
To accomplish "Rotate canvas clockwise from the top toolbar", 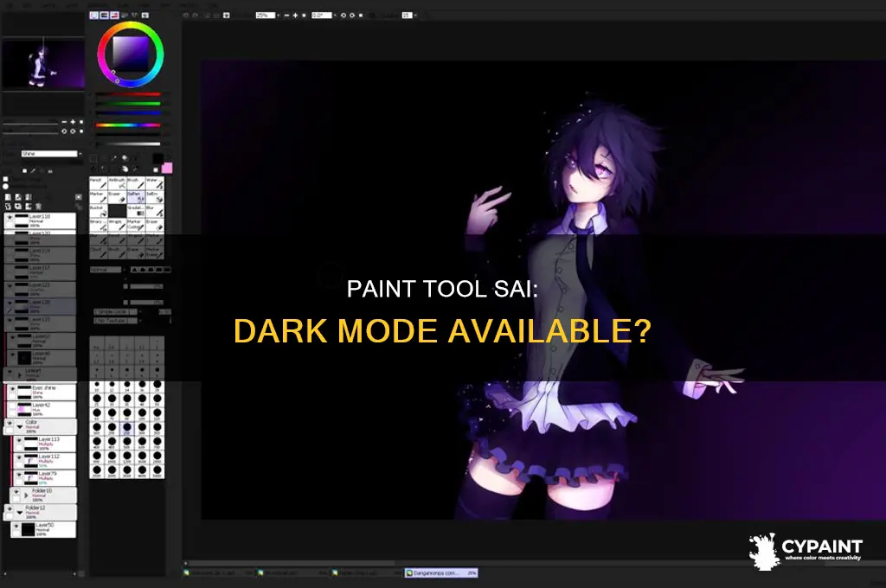I will 351,16.
